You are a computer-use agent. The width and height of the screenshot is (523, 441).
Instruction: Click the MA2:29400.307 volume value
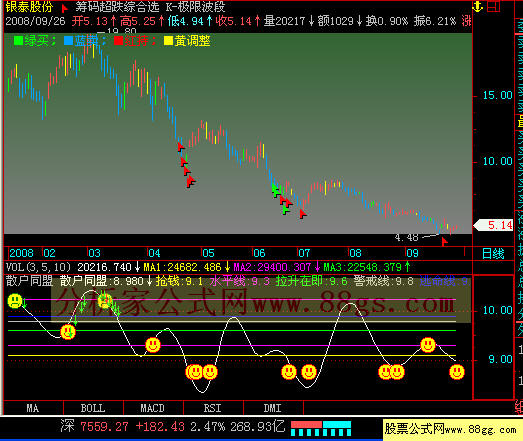pyautogui.click(x=272, y=267)
